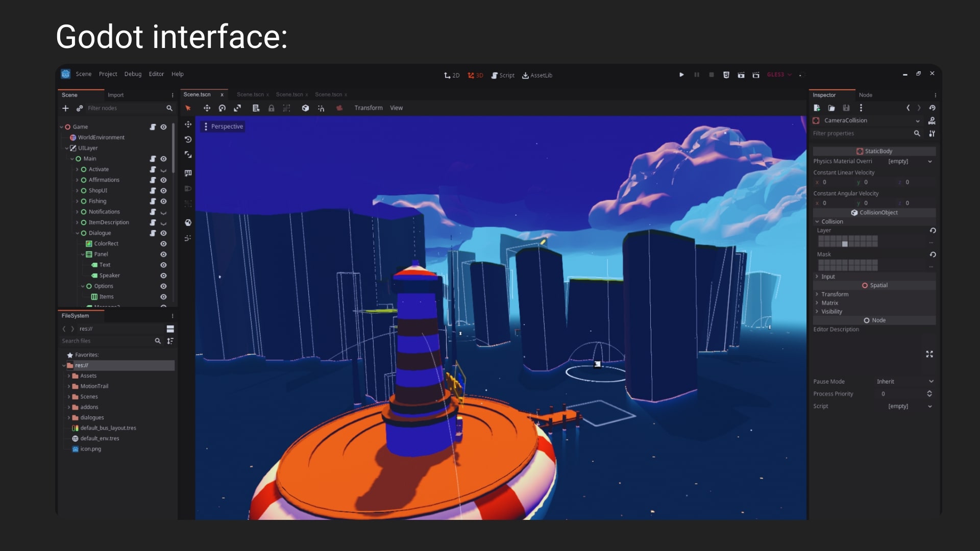The height and width of the screenshot is (551, 980).
Task: Switch to the Node tab
Action: coord(866,95)
